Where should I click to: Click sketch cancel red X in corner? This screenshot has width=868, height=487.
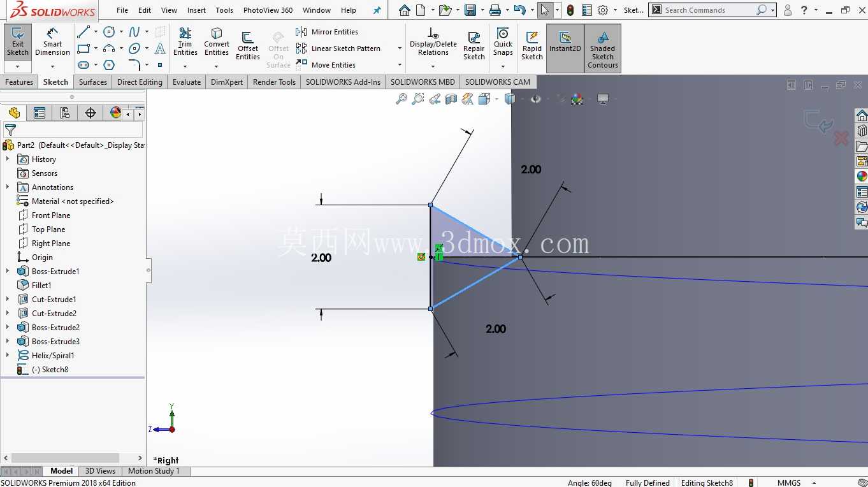pyautogui.click(x=841, y=138)
